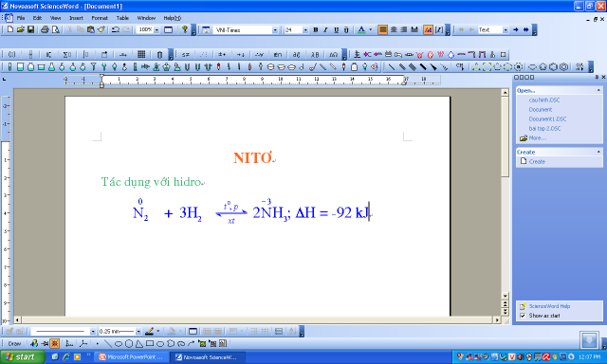This screenshot has width=607, height=364.
Task: Insert the summation template symbol
Action: pyautogui.click(x=66, y=55)
